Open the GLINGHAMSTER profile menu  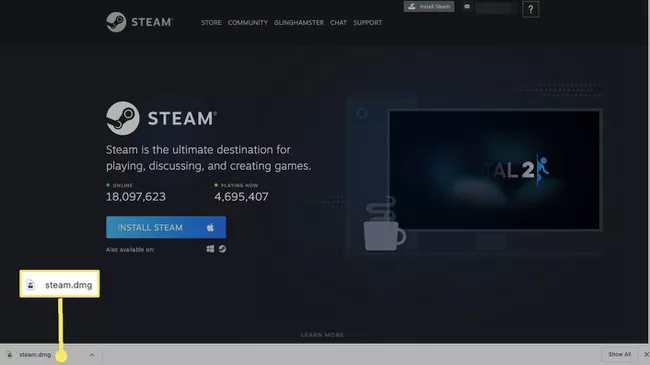(299, 23)
